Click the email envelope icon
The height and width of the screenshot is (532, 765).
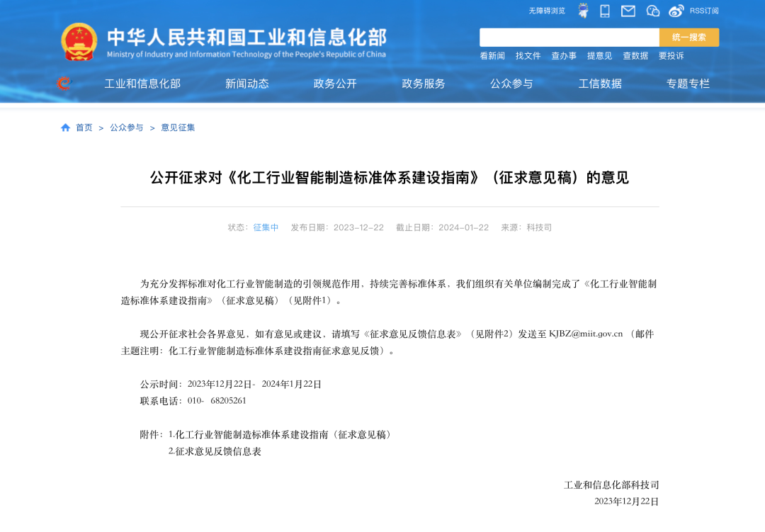coord(628,11)
